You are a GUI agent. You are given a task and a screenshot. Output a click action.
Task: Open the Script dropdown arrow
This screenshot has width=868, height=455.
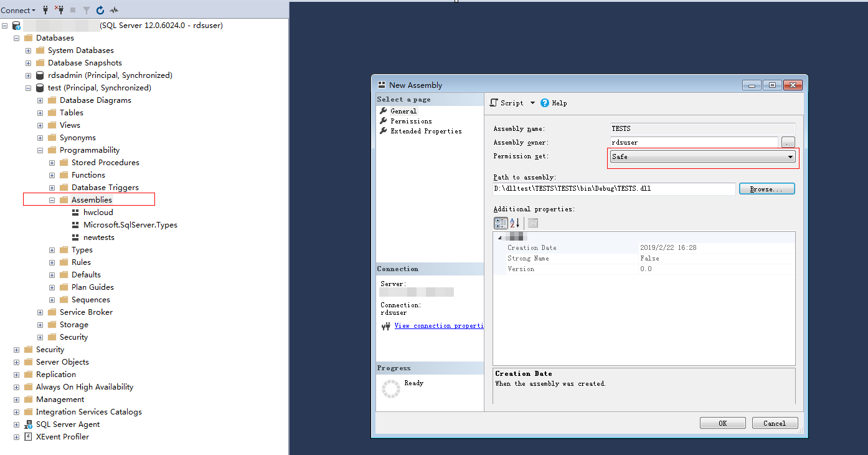532,103
